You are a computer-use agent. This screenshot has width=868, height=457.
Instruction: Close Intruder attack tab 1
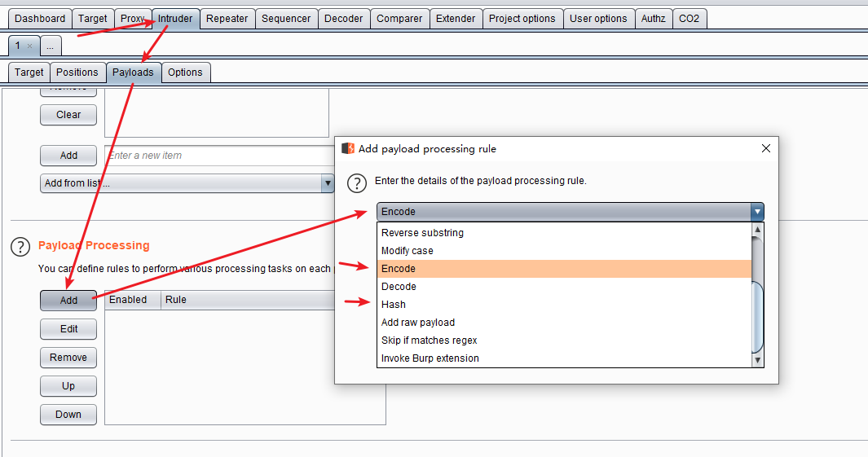(30, 46)
